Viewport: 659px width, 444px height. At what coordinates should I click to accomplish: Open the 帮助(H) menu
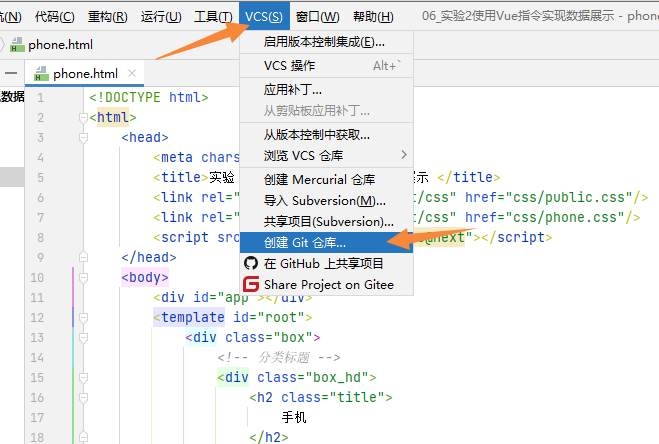(x=373, y=17)
